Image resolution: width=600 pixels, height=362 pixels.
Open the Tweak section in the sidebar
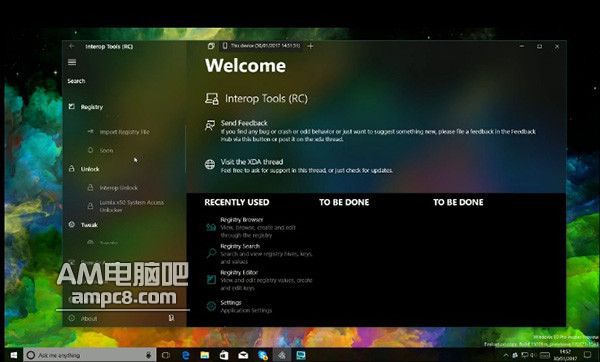click(89, 225)
